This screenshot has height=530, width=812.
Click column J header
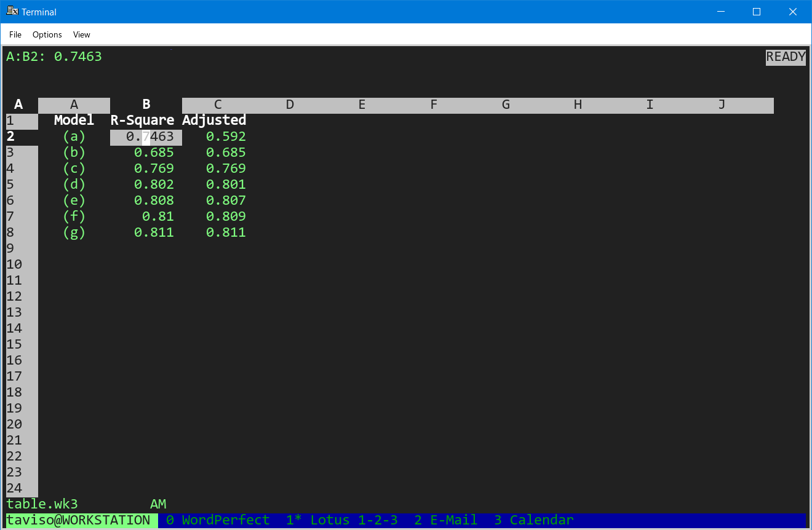click(722, 105)
